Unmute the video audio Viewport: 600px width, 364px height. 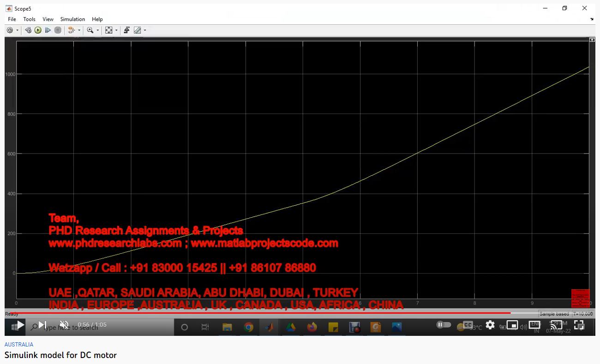[x=64, y=325]
